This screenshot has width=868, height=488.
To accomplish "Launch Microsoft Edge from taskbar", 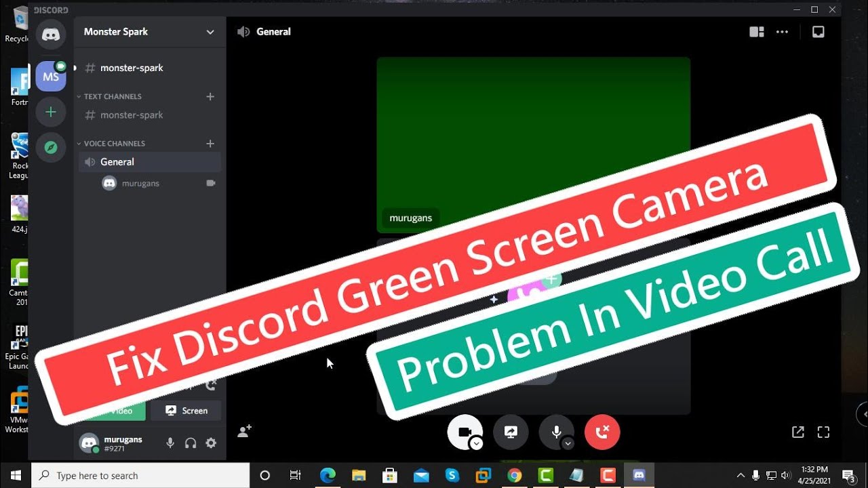I will 328,475.
